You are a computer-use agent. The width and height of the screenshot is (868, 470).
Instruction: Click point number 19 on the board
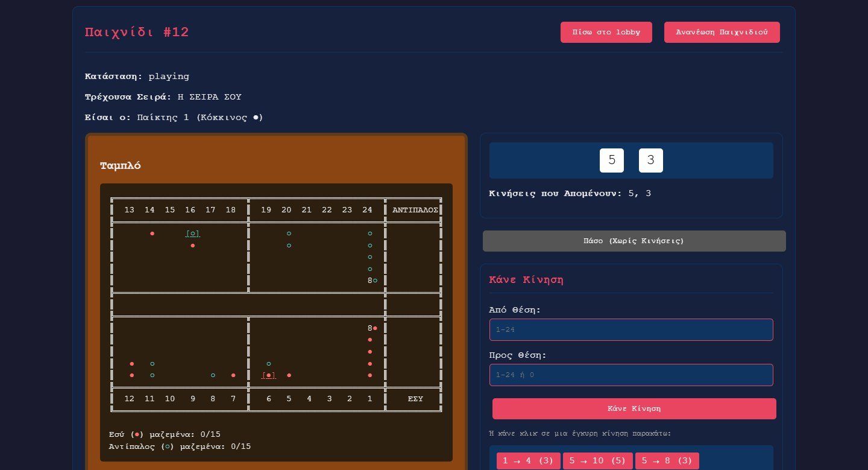point(266,210)
